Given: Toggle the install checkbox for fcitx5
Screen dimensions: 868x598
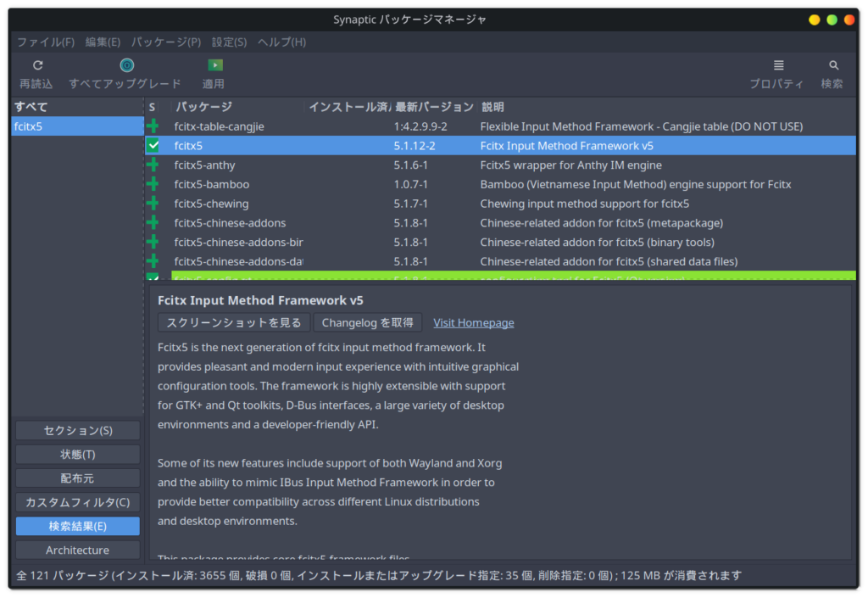Looking at the screenshot, I should pos(153,145).
